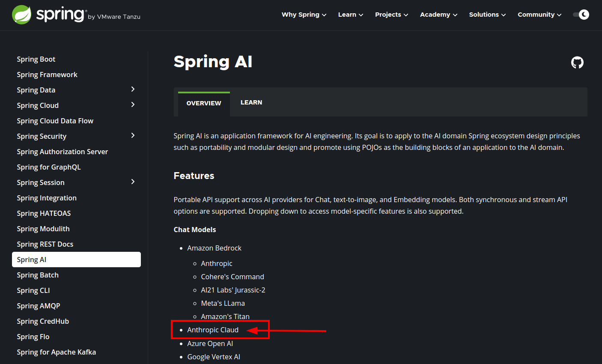
Task: Open Spring Flo project
Action: pyautogui.click(x=33, y=337)
